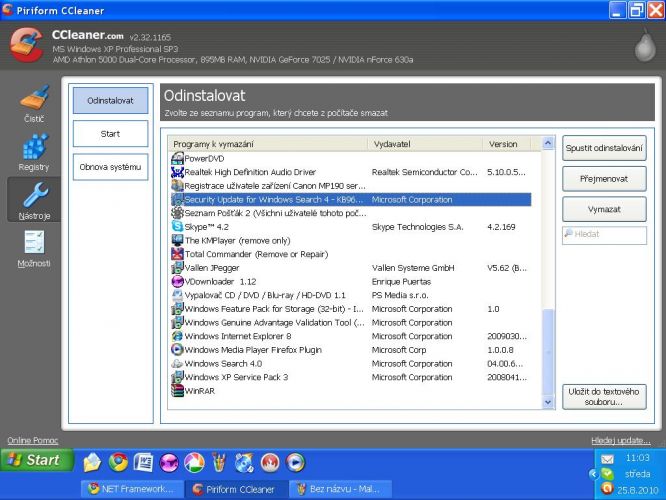Viewport: 666px width, 500px height.
Task: Click the Piriform pear logo
Action: coord(645,46)
